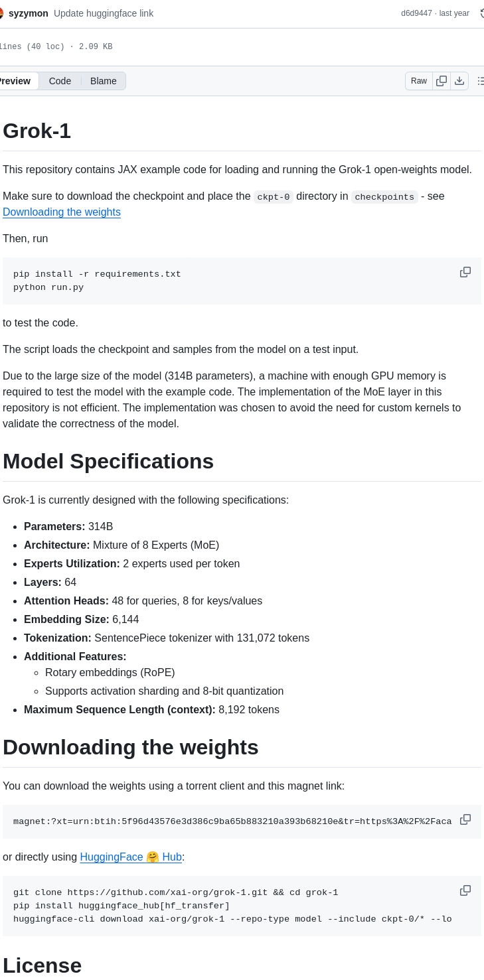The width and height of the screenshot is (484, 980).
Task: Visit syzymon's username link
Action: tap(28, 13)
